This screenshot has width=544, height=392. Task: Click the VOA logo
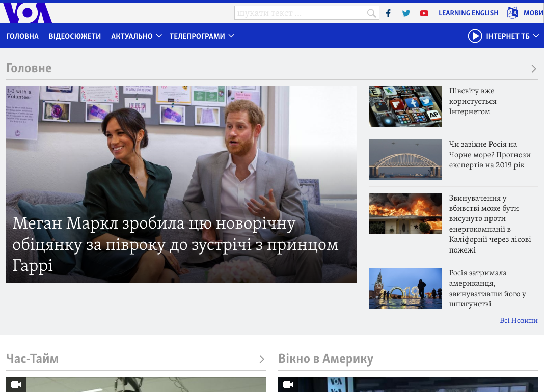(26, 13)
